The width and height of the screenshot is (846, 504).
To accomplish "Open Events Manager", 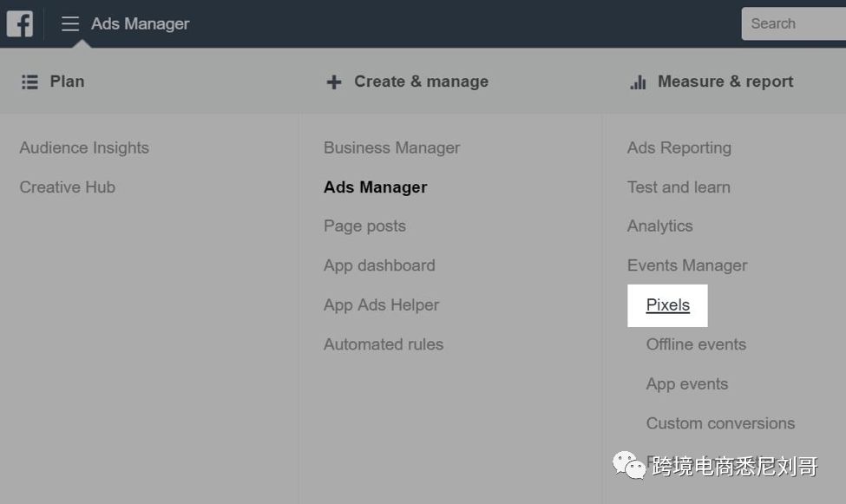I will [686, 265].
